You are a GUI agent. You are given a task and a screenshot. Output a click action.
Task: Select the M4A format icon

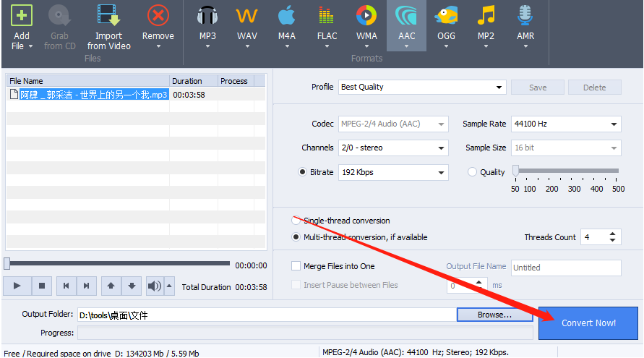click(x=287, y=16)
